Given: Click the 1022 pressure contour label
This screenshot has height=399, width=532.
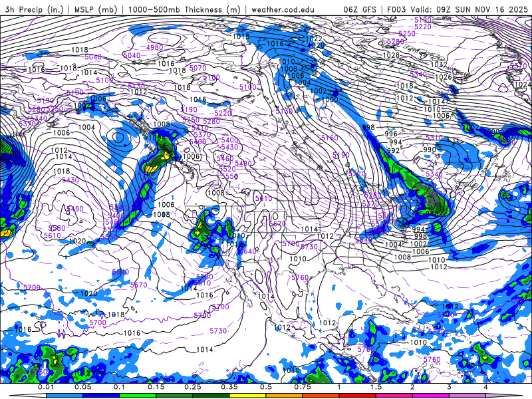Looking at the screenshot, I should [x=313, y=39].
